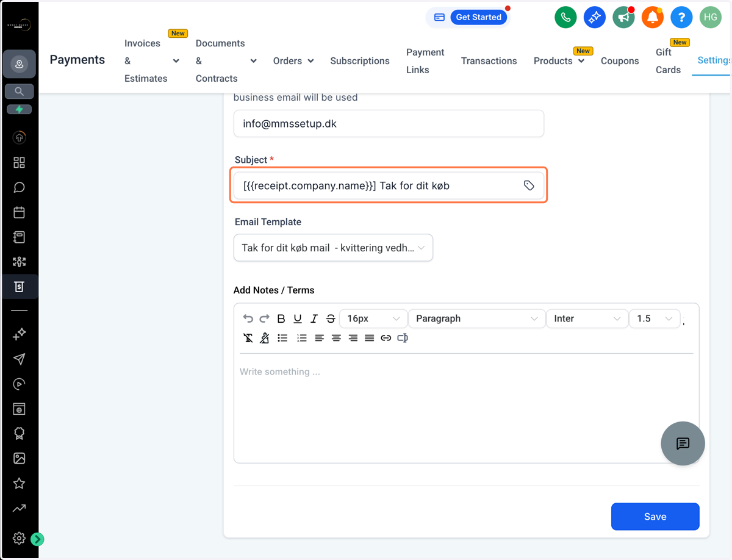Open the Inter font family dropdown
This screenshot has width=732, height=560.
point(587,318)
